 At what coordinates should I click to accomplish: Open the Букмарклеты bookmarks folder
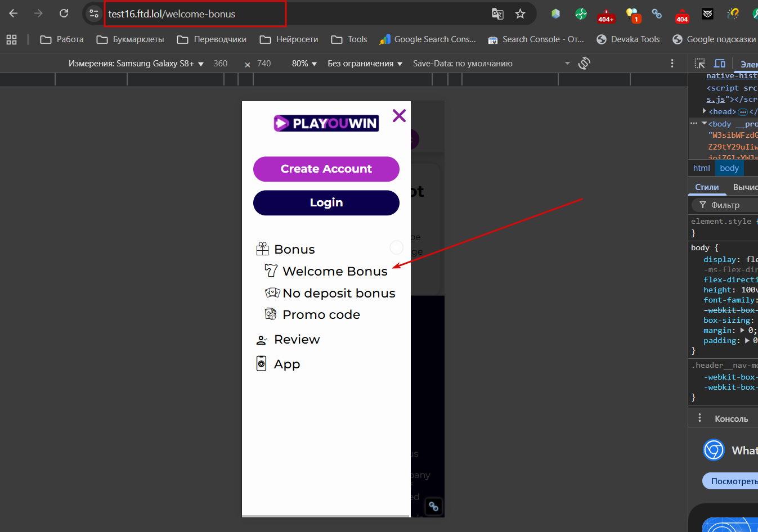coord(130,39)
